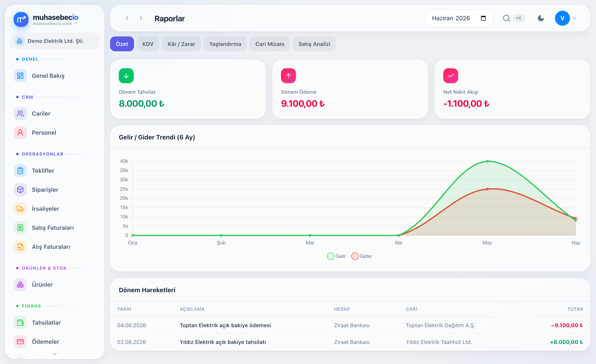
Task: Click the search magnifier icon
Action: point(506,18)
